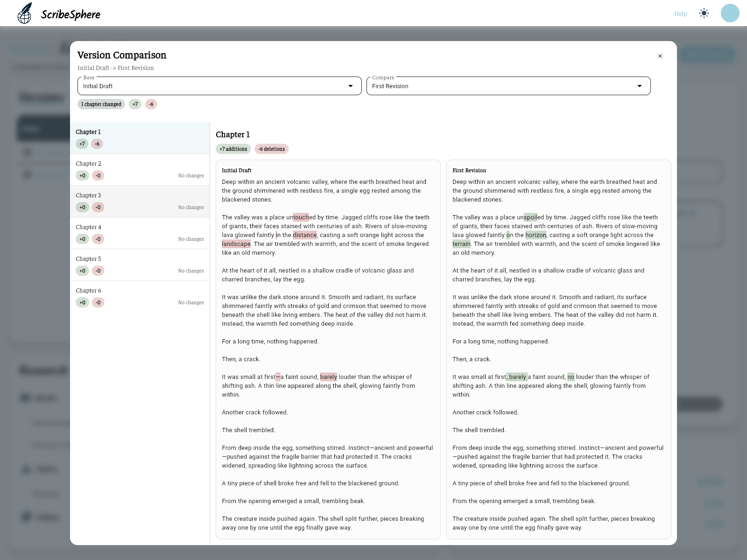Select Chapter 5 in the chapter list
Viewport: 747px width, 560px height.
coord(140,265)
